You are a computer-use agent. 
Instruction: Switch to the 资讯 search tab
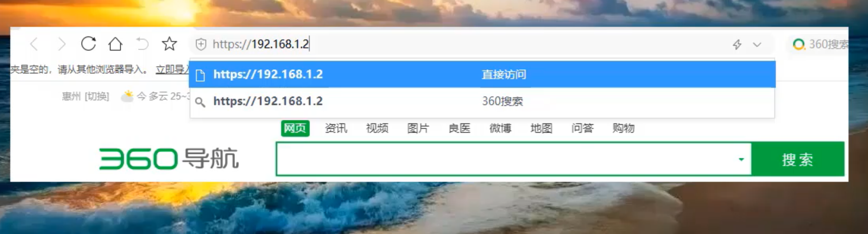pos(336,128)
